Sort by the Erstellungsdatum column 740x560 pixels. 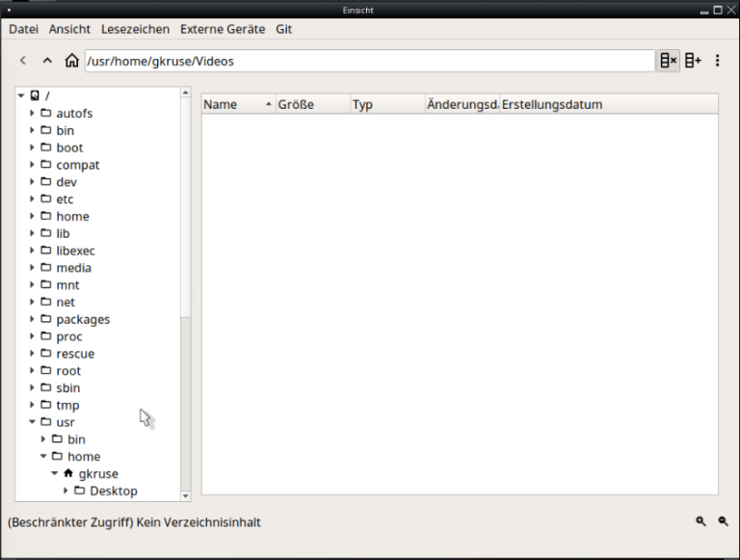pos(609,104)
